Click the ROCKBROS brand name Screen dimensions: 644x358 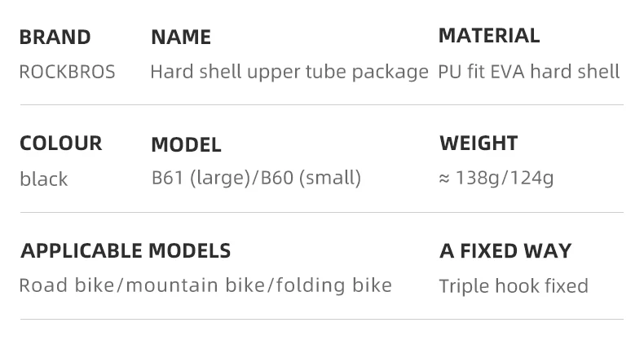pos(67,73)
